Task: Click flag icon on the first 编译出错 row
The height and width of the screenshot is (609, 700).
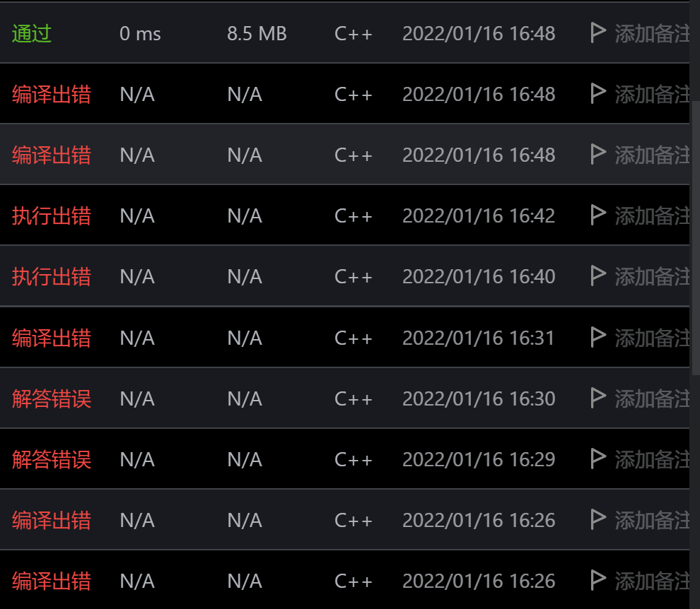Action: tap(598, 93)
